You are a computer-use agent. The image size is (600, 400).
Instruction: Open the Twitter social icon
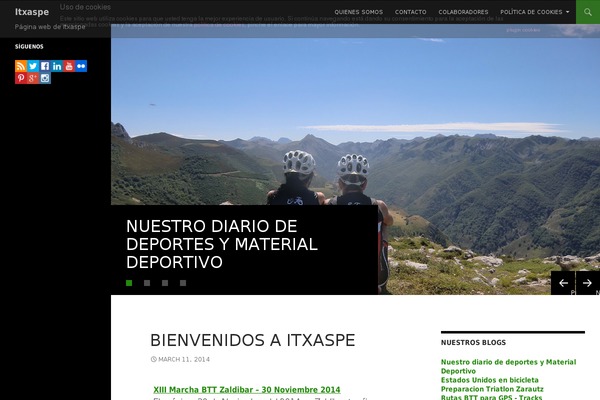point(33,66)
